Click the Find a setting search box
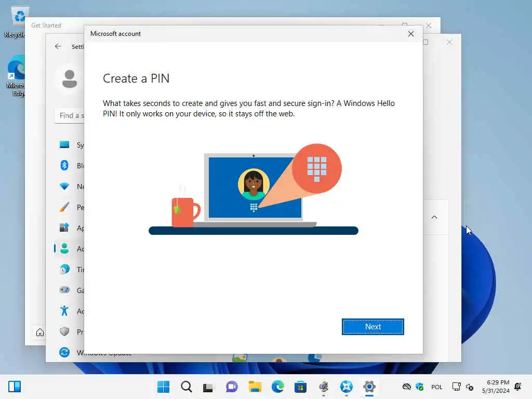The height and width of the screenshot is (399, 532). pos(70,115)
